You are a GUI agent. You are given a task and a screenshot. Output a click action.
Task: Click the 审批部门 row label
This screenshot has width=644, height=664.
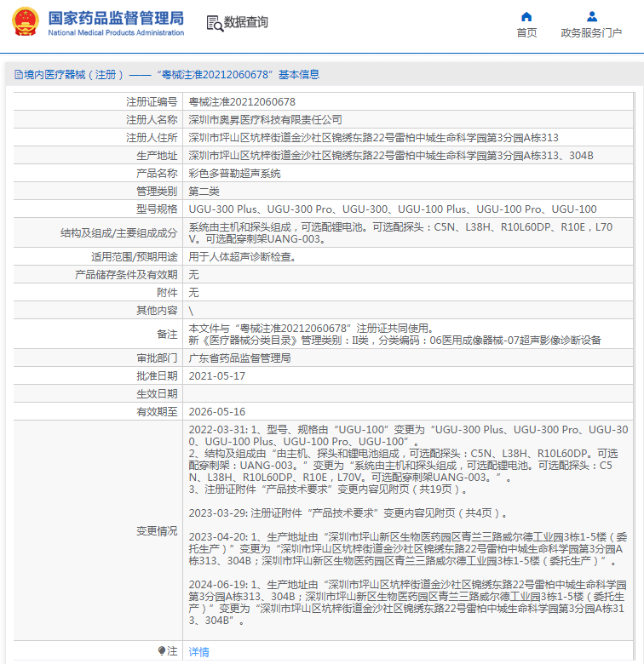(x=157, y=358)
